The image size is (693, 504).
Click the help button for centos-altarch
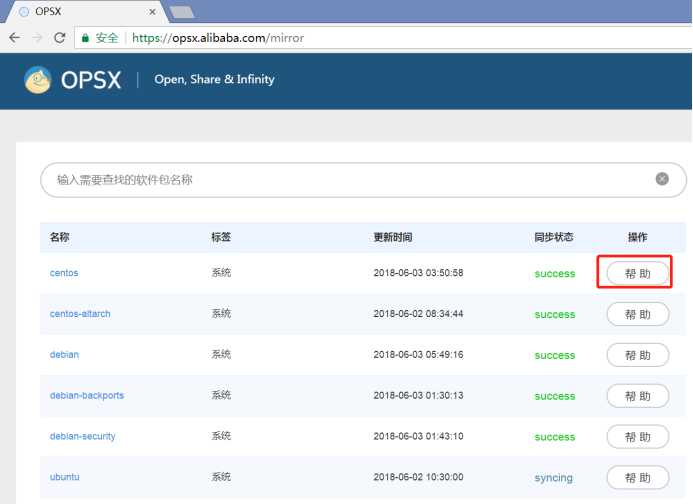637,314
